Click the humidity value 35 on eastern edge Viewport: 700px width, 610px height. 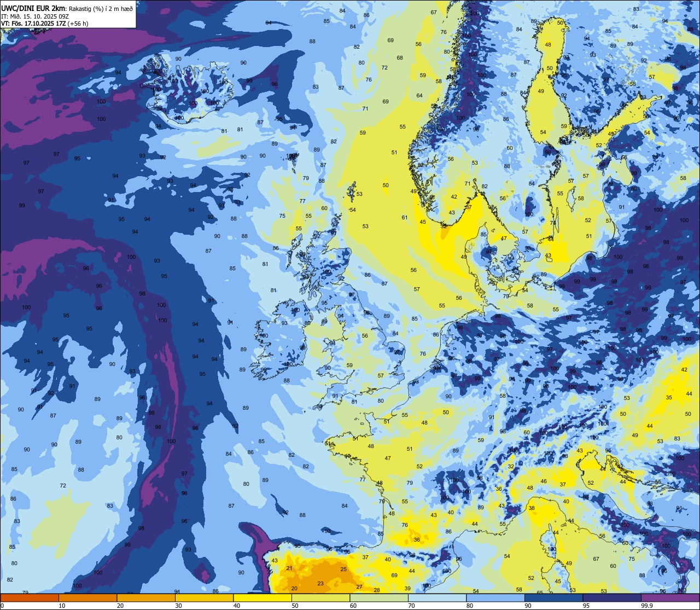669,398
